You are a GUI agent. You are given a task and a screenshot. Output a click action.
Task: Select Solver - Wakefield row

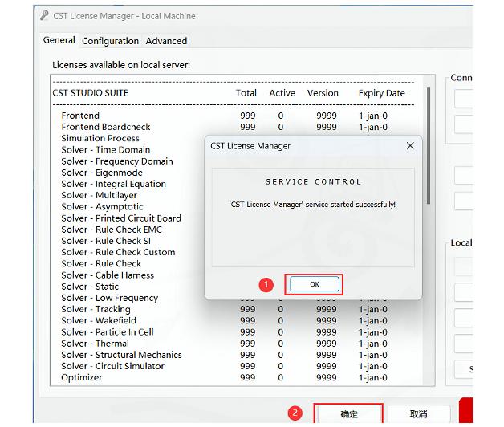coord(225,320)
